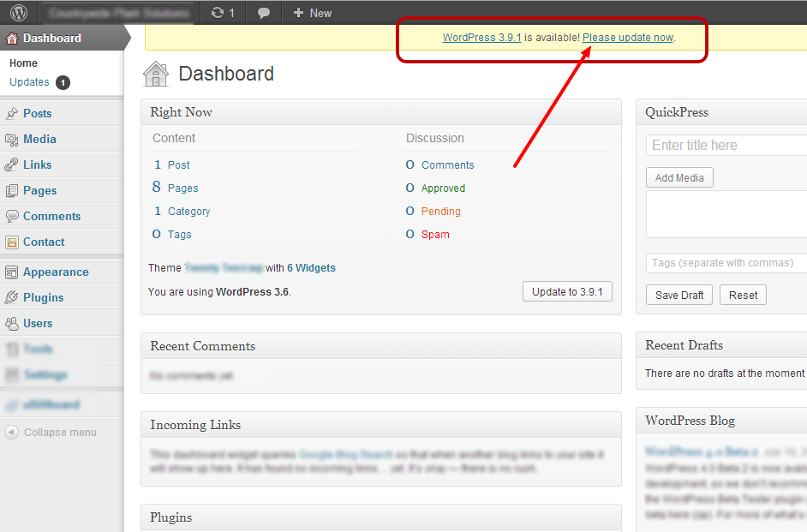Screen dimensions: 807x532
Task: Click the Reset button
Action: 743,295
